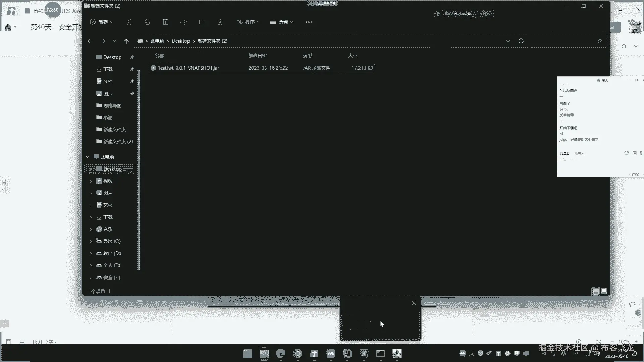
Task: Sort files by 修改日期 column header
Action: (x=257, y=56)
